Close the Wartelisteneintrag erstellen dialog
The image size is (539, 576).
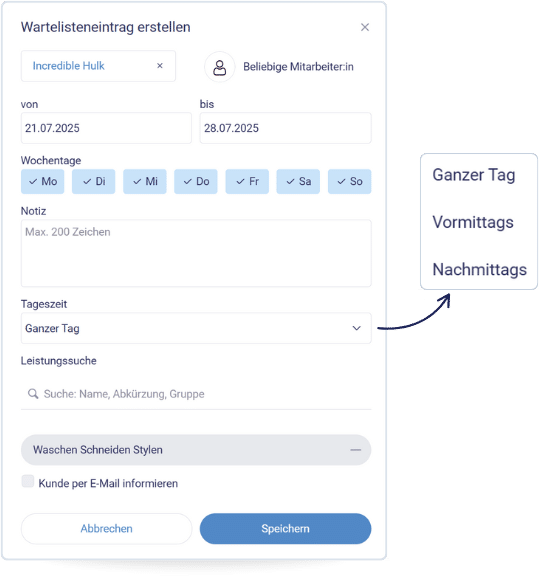tap(364, 27)
